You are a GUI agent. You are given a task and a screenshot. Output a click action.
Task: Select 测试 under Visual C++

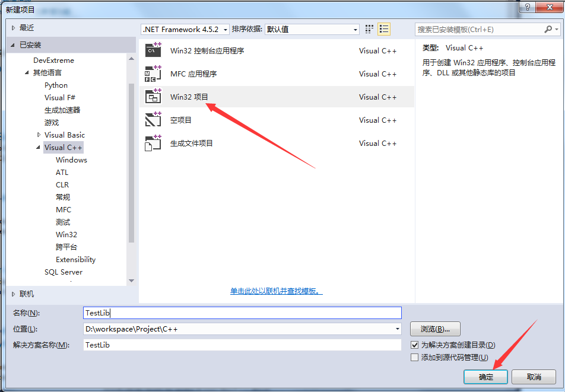point(63,222)
